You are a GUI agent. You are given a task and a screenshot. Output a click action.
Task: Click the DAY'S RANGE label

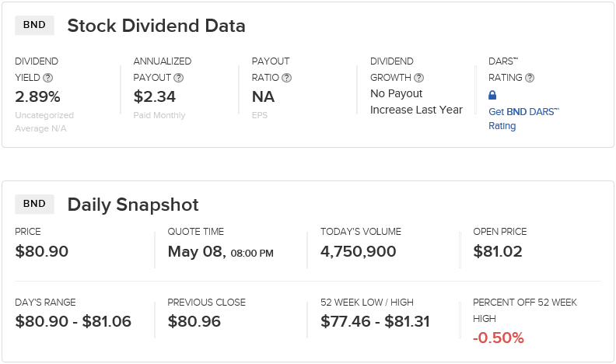click(x=45, y=303)
